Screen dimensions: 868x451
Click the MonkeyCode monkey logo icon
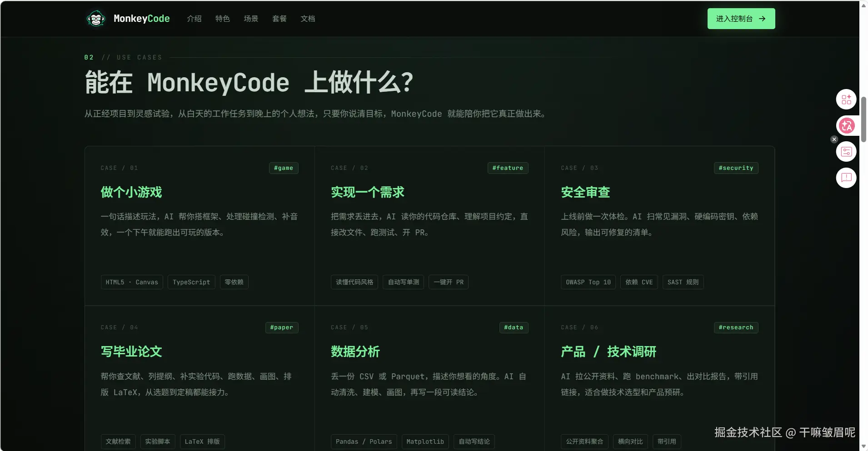coord(96,19)
